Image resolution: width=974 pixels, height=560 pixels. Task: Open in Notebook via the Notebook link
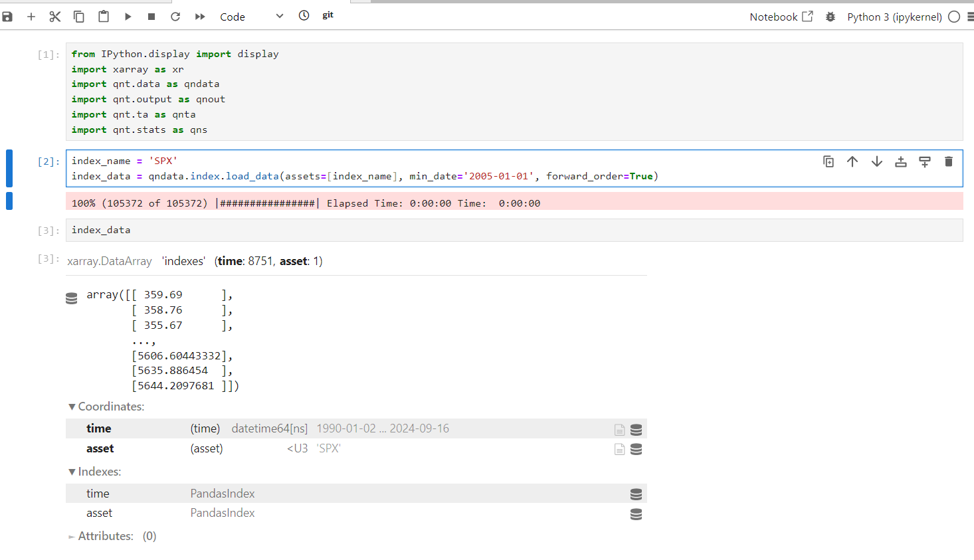tap(781, 17)
